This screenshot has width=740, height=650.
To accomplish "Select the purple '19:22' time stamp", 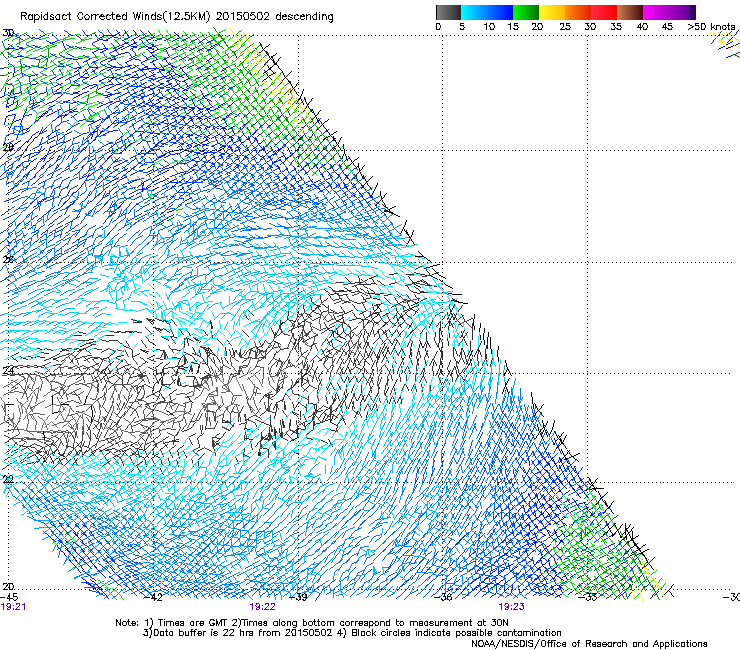I will 262,607.
